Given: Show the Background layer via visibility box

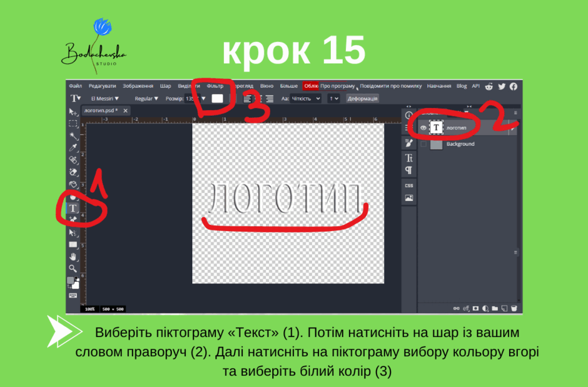Looking at the screenshot, I should pos(423,144).
